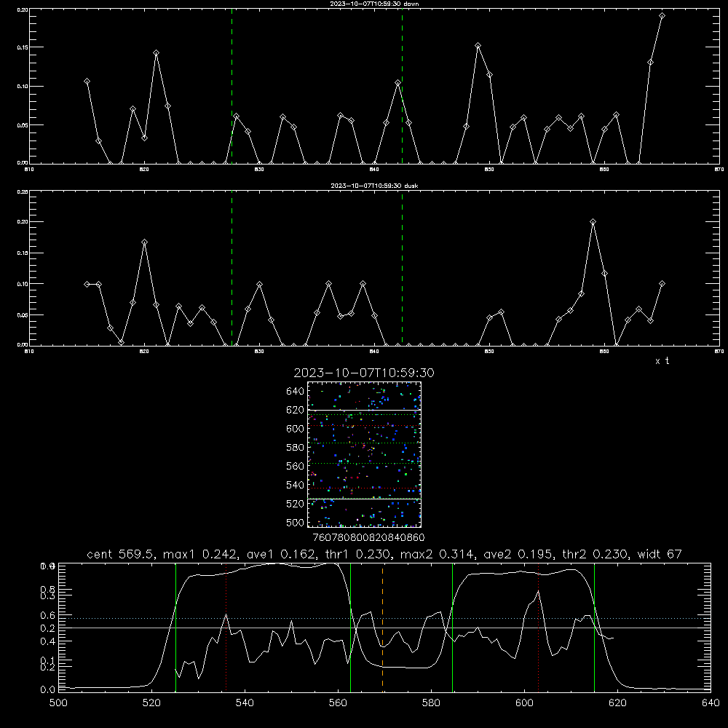Click the first diamond marker of the dawn curve
Viewport: 728px width, 728px height.
(x=87, y=82)
